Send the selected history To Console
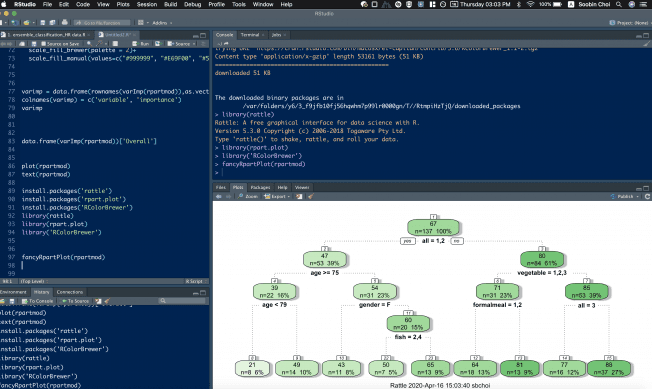The width and height of the screenshot is (652, 389). tap(38, 301)
